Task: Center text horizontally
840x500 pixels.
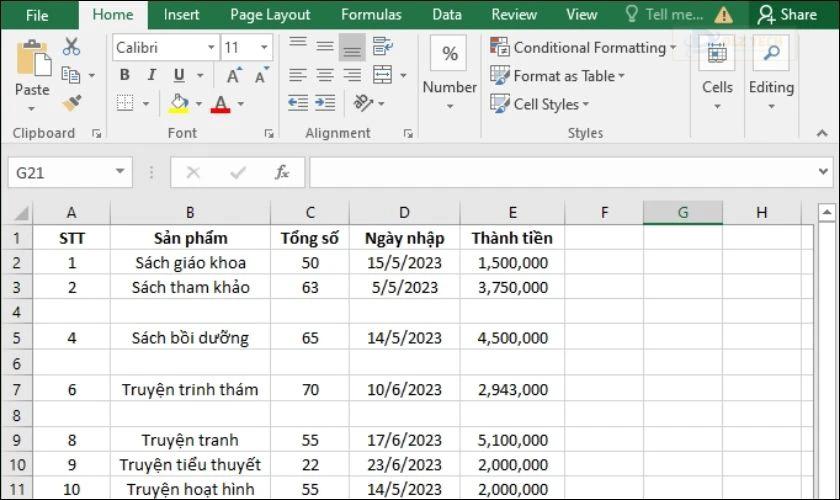Action: [325, 75]
